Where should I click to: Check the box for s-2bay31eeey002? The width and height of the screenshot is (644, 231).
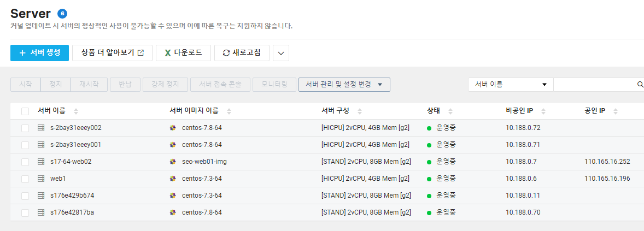click(x=25, y=128)
